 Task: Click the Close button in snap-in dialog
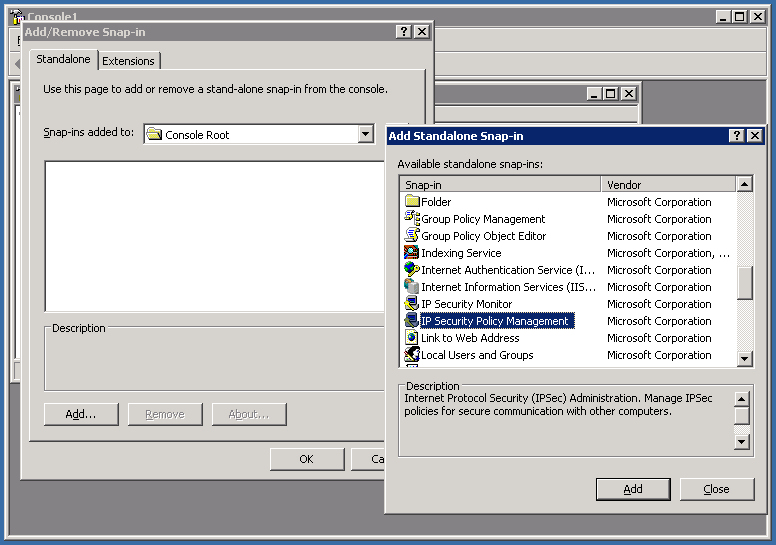pyautogui.click(x=716, y=489)
